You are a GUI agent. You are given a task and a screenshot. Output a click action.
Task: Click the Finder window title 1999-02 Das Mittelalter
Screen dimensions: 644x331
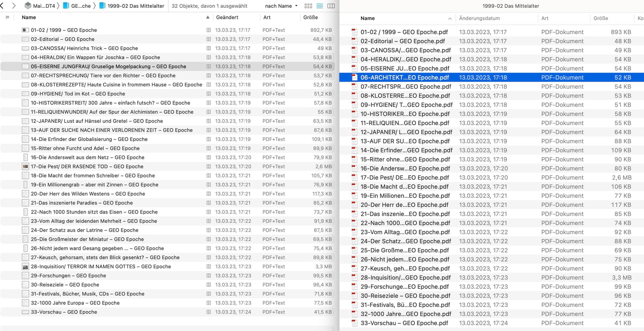[x=511, y=6]
